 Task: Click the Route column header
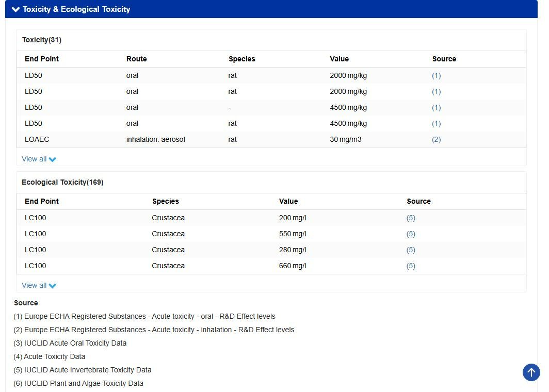pyautogui.click(x=137, y=59)
